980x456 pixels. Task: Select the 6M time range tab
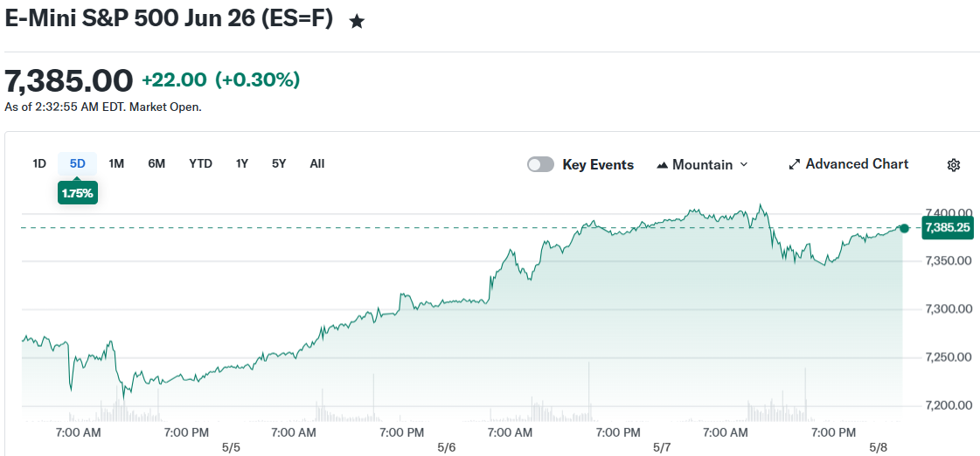(x=156, y=163)
